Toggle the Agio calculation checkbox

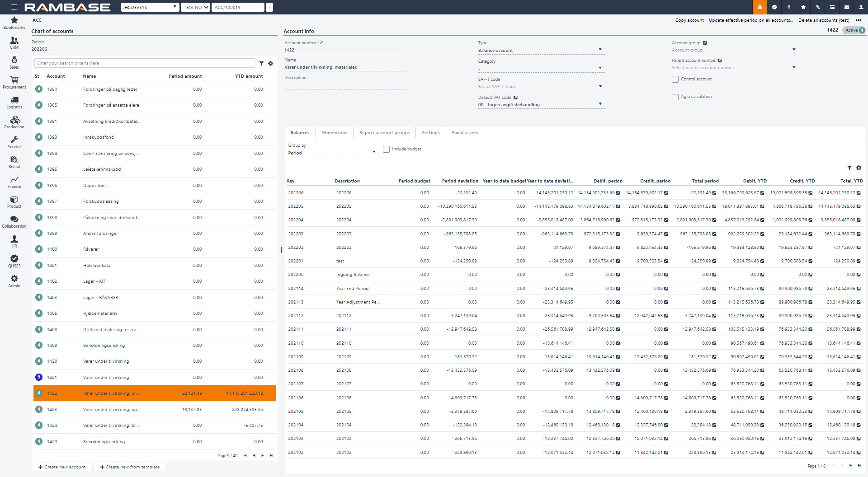[675, 97]
